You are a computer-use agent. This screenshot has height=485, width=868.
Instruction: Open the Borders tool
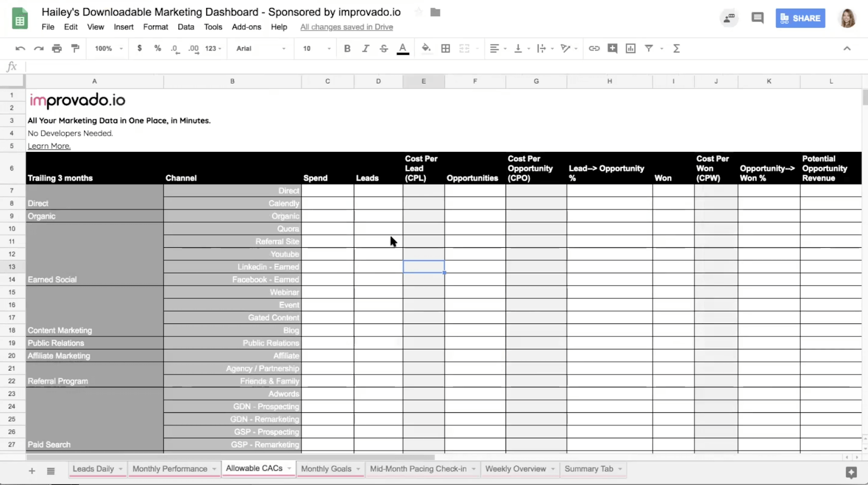pyautogui.click(x=445, y=48)
